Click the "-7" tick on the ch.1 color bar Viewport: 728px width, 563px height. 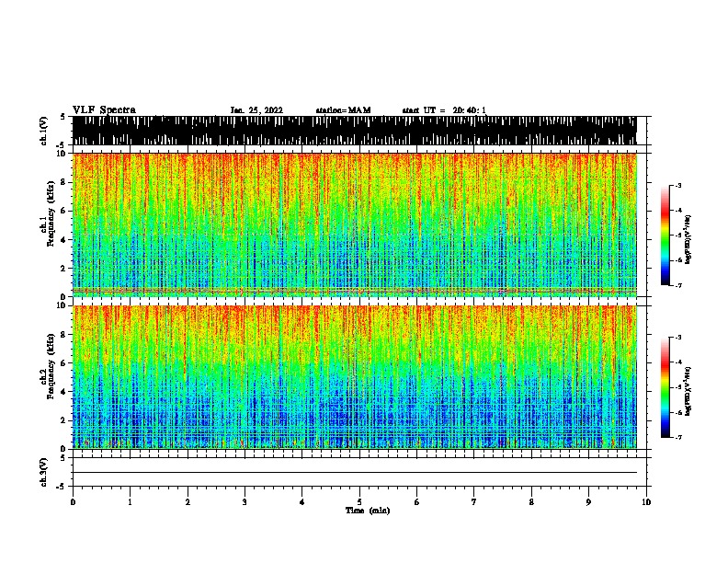click(678, 285)
